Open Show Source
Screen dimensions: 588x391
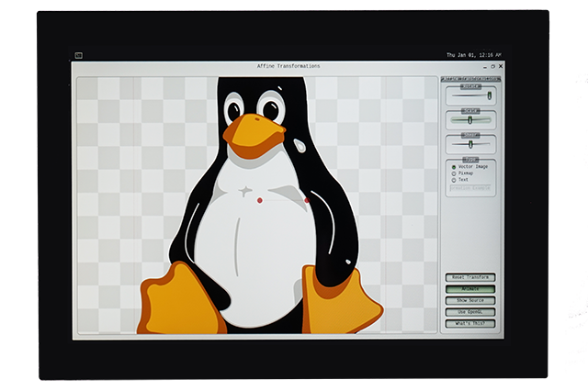click(x=470, y=300)
